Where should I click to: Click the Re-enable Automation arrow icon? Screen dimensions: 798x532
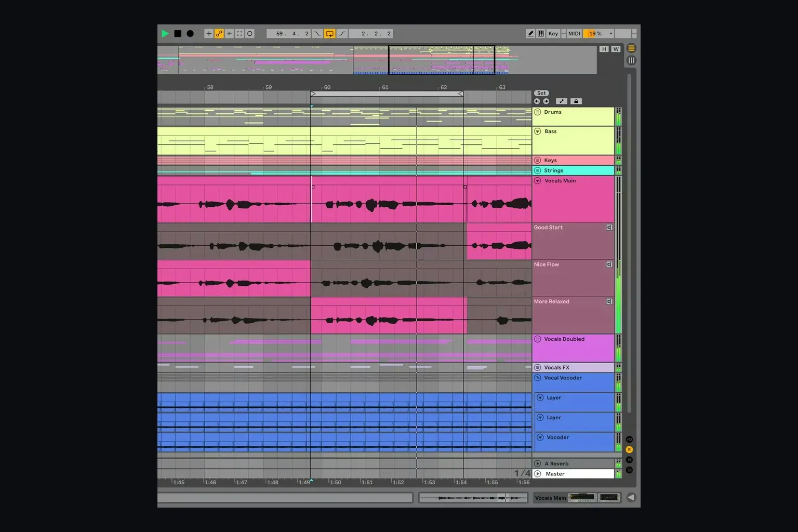tap(229, 34)
